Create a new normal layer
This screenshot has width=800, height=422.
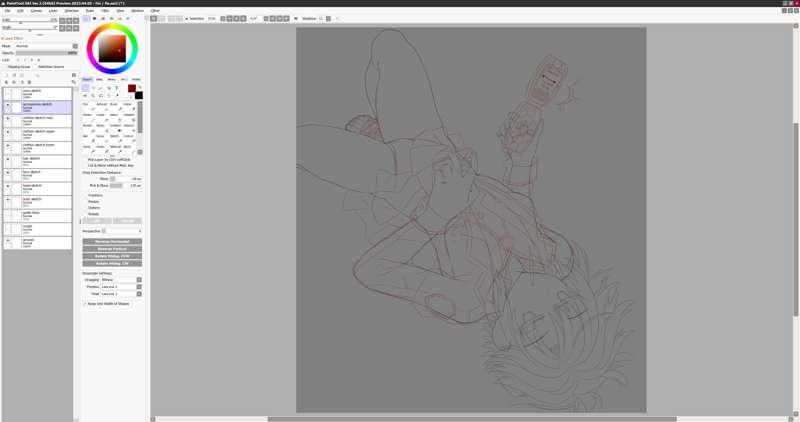pyautogui.click(x=5, y=75)
